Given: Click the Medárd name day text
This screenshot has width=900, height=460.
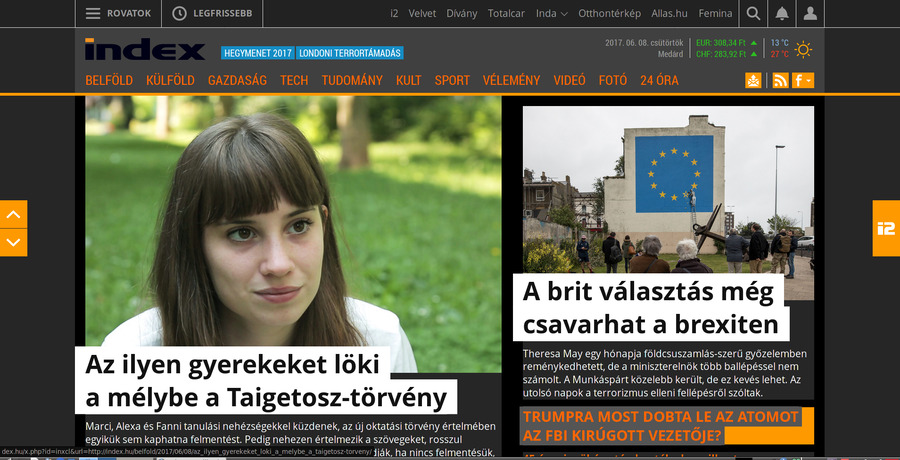Looking at the screenshot, I should [670, 55].
